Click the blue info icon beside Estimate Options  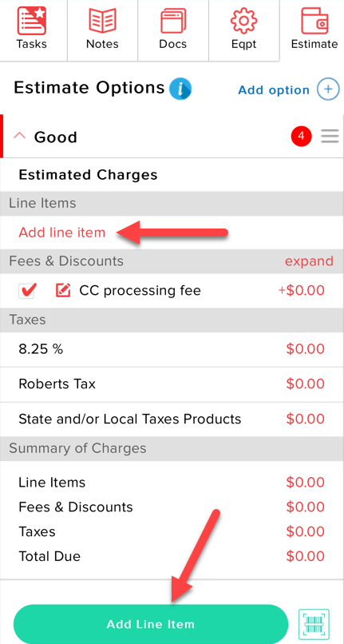pos(180,89)
